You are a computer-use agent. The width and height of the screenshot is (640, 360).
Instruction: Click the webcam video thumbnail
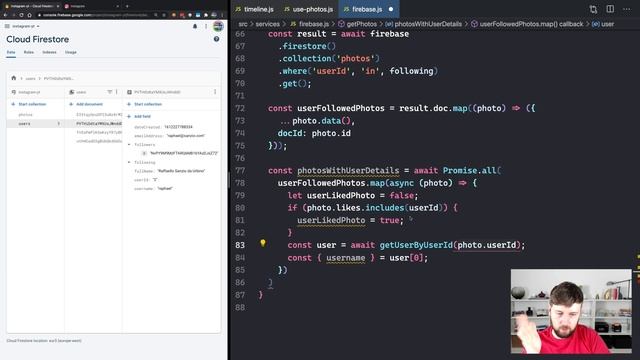pyautogui.click(x=571, y=311)
